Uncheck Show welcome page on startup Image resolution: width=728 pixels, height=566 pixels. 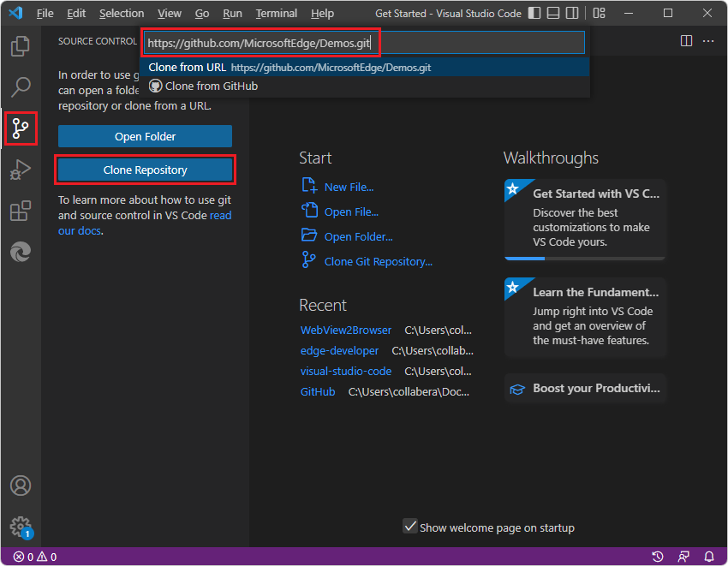click(x=410, y=527)
